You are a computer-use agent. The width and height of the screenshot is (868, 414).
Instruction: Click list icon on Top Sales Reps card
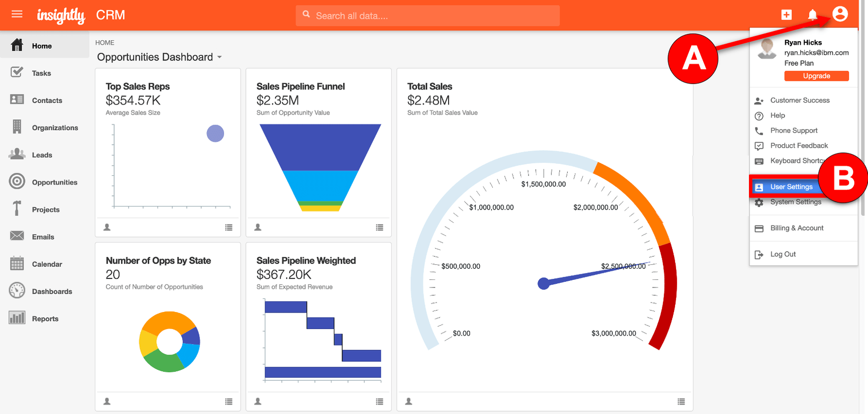[229, 228]
